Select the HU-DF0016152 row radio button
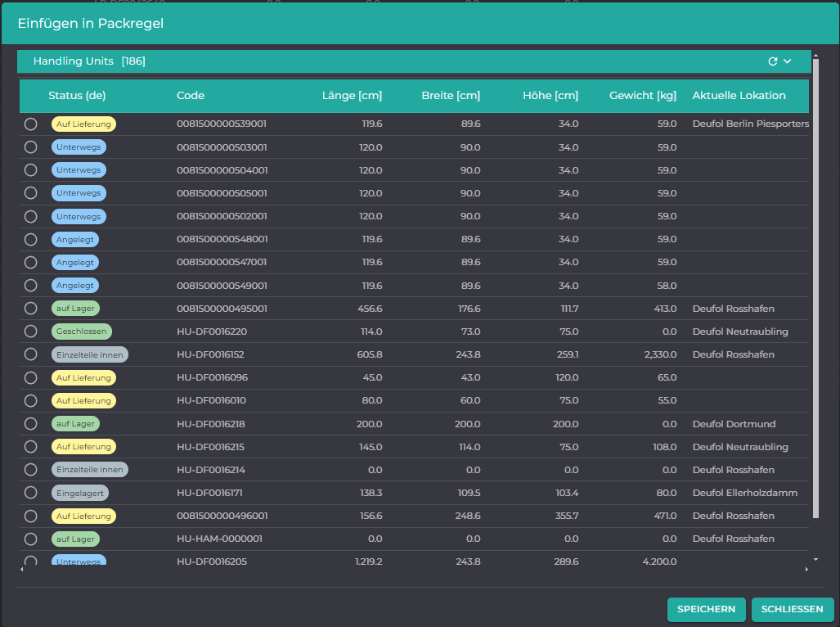 coord(30,354)
